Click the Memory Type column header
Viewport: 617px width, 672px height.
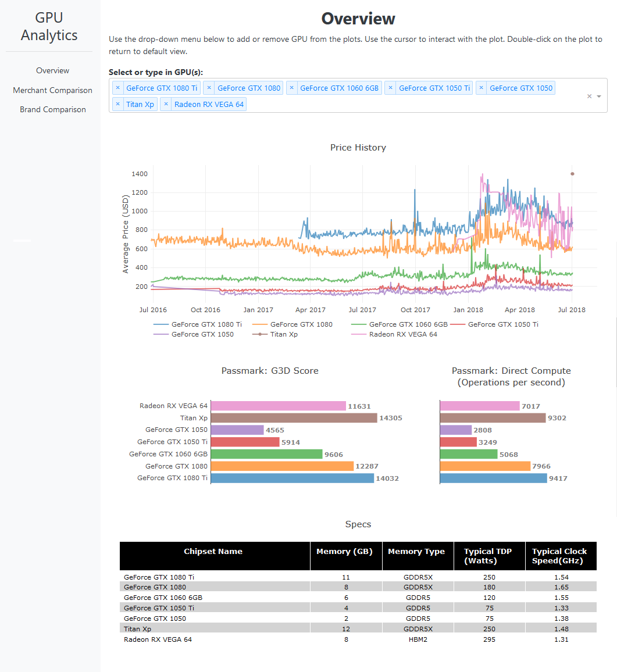[x=418, y=556]
